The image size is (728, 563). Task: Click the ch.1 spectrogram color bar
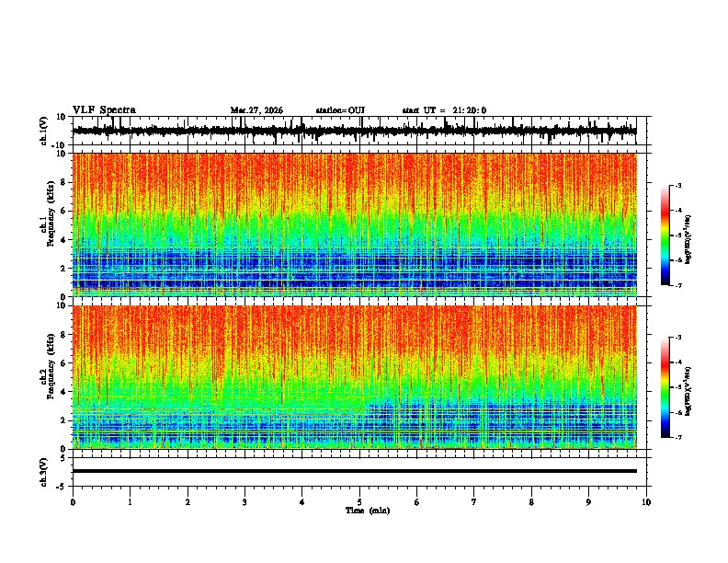coord(665,236)
